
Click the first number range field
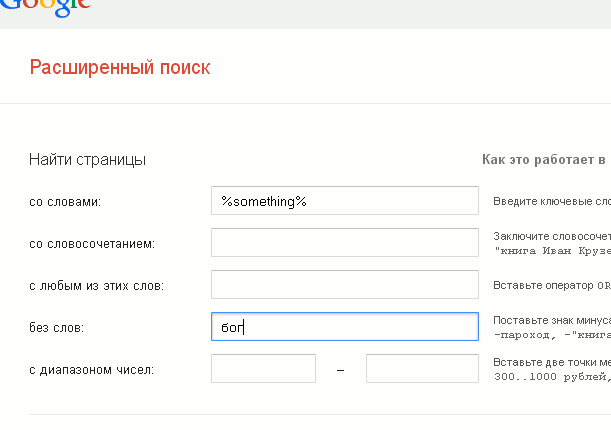pos(263,369)
